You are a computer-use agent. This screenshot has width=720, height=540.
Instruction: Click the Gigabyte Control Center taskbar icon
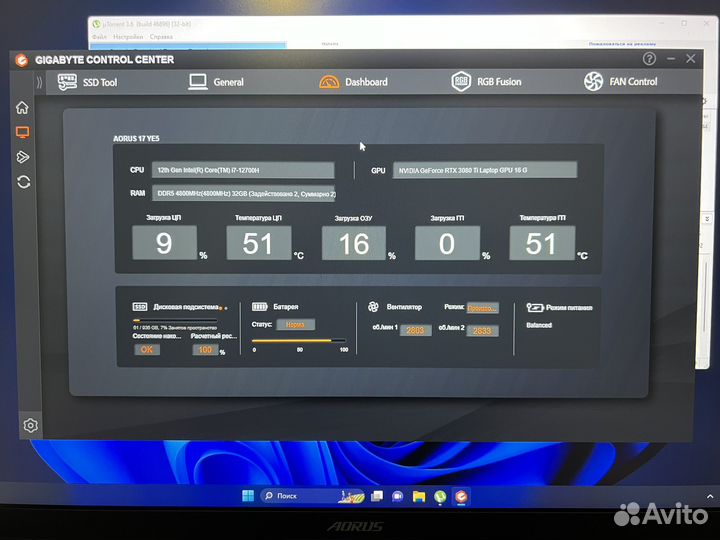(x=461, y=497)
